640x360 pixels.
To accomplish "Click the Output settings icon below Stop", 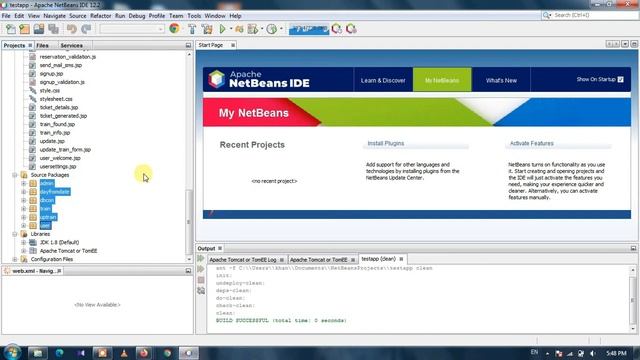I will [201, 291].
